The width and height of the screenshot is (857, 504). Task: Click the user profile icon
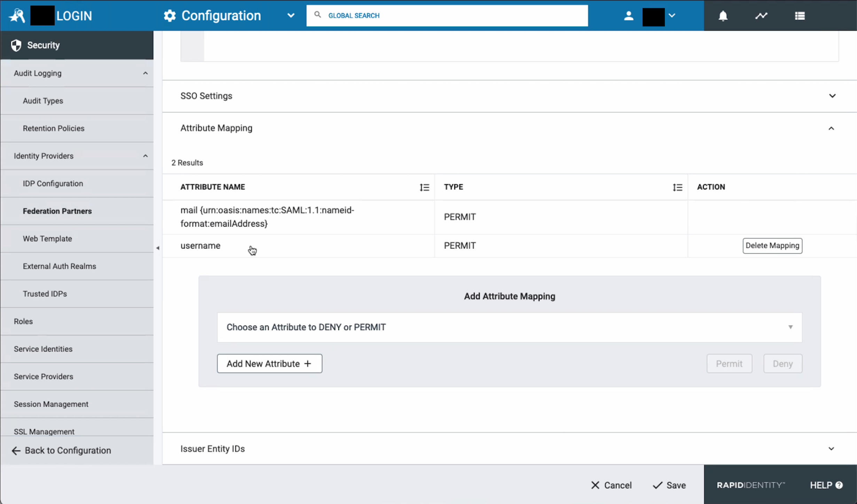click(x=629, y=16)
